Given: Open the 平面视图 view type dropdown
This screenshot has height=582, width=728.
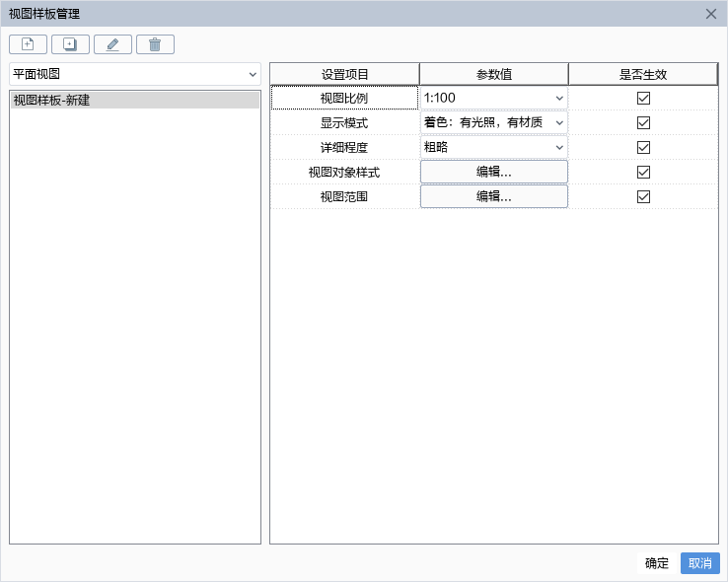Looking at the screenshot, I should click(x=135, y=74).
